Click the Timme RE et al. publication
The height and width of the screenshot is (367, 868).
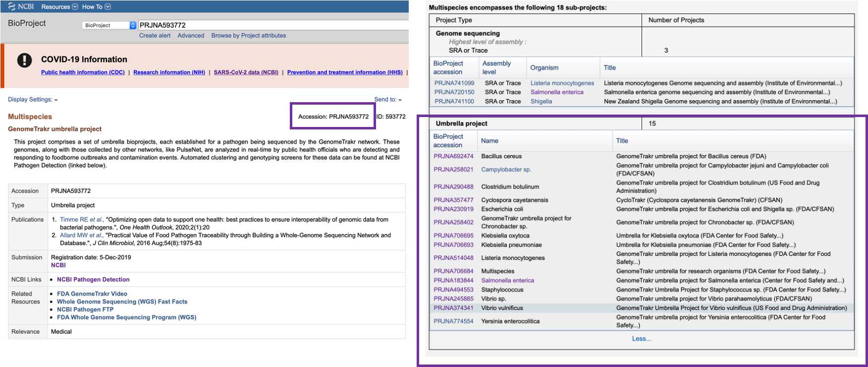(x=82, y=220)
